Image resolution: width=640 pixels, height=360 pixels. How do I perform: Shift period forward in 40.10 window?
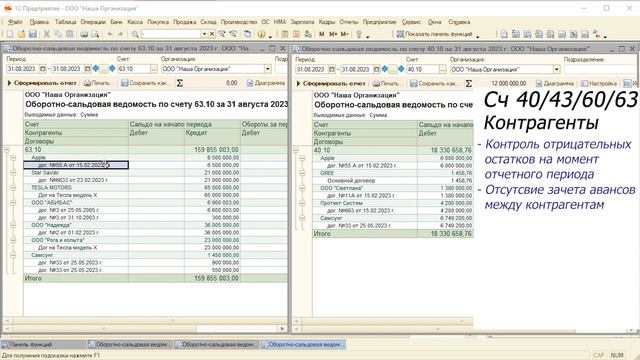pos(401,69)
